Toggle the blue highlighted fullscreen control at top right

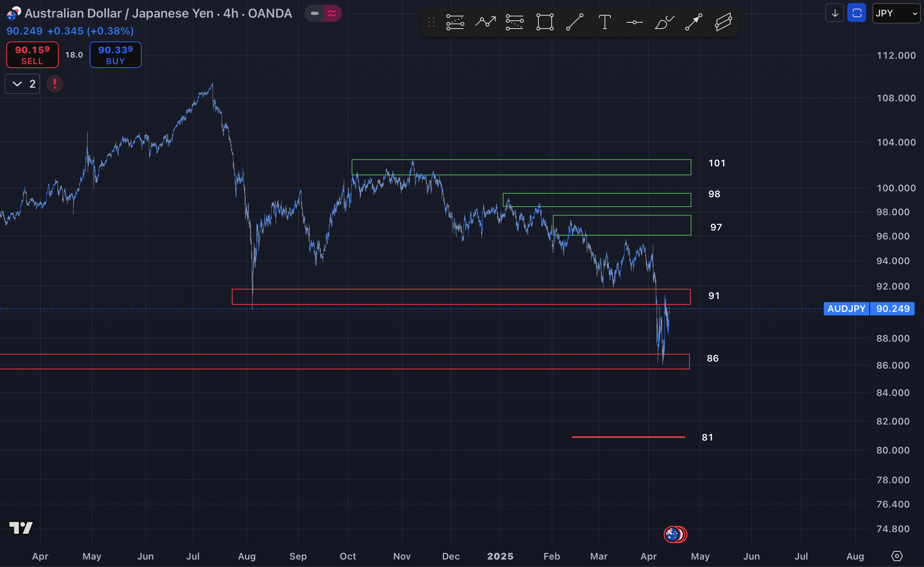(x=857, y=13)
